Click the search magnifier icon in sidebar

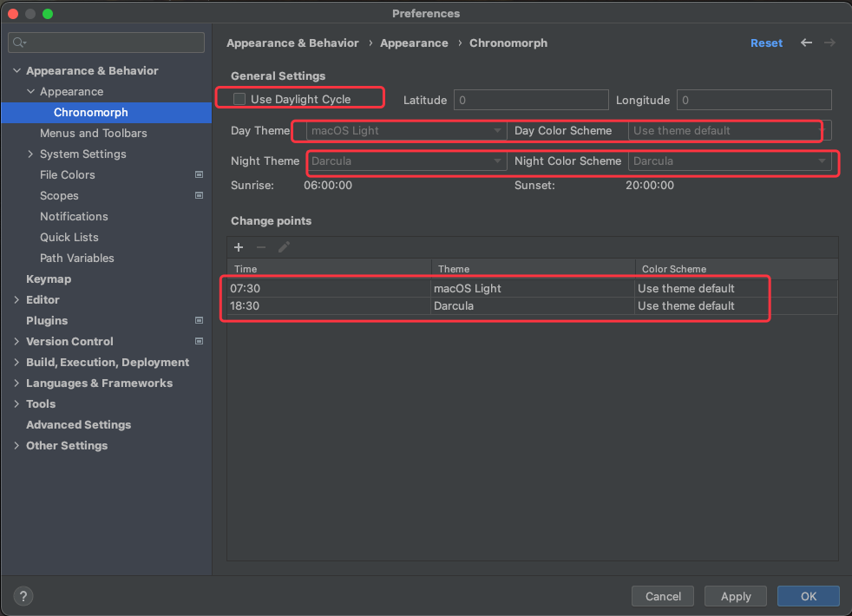click(20, 43)
